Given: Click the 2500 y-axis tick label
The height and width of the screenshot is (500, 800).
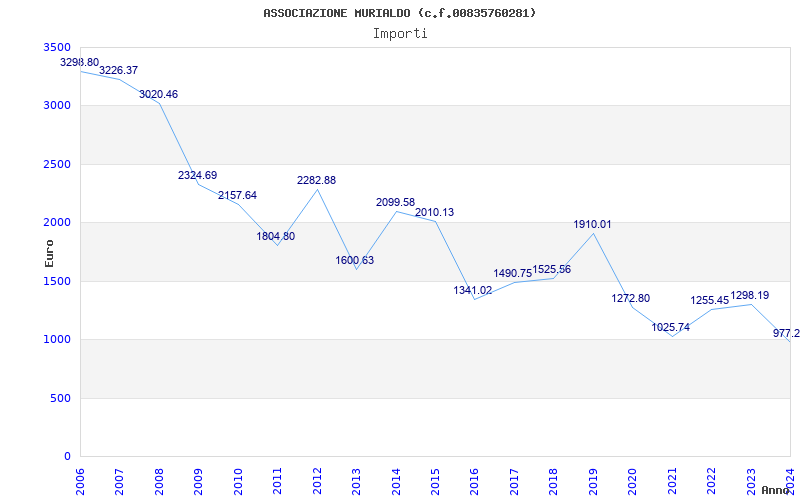Looking at the screenshot, I should [x=57, y=164].
